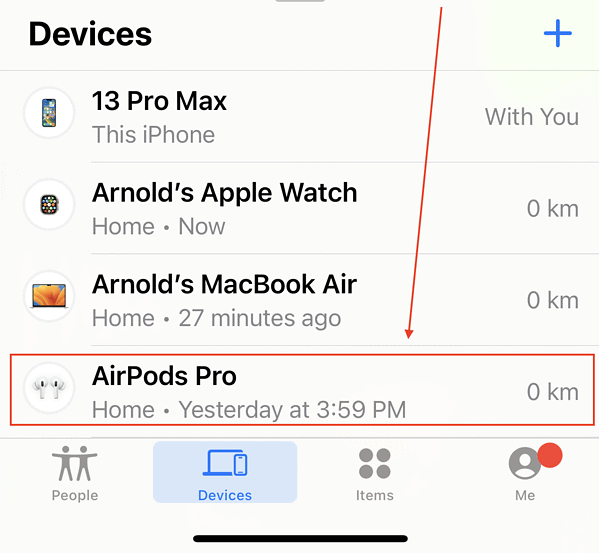Open the Me tab label
The image size is (599, 553).
[x=525, y=495]
